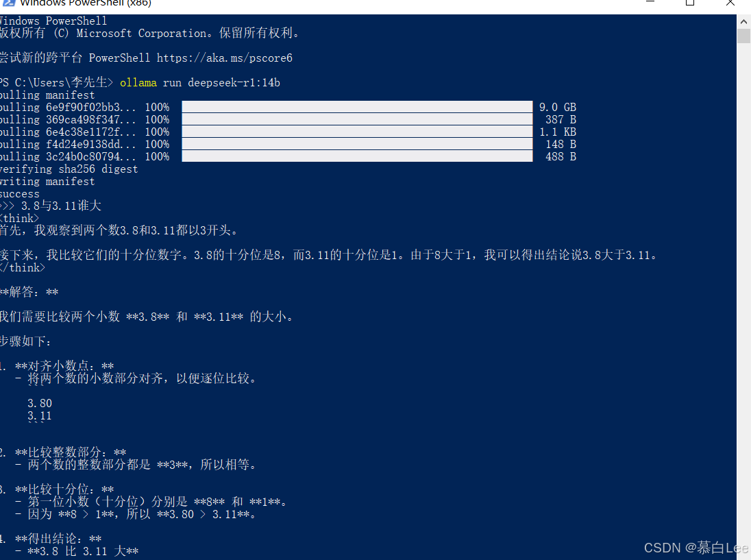Minimize the PowerShell window
Screen dimensions: 751x560
pyautogui.click(x=650, y=3)
